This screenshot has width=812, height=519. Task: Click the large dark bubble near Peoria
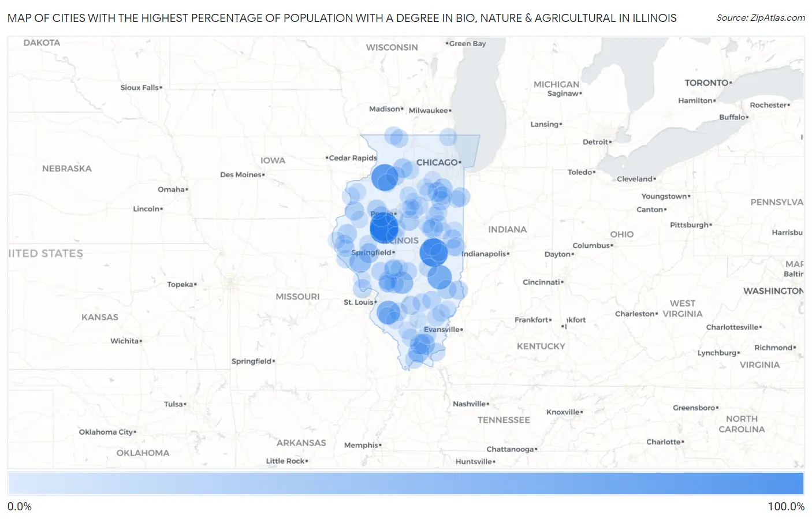(x=384, y=228)
